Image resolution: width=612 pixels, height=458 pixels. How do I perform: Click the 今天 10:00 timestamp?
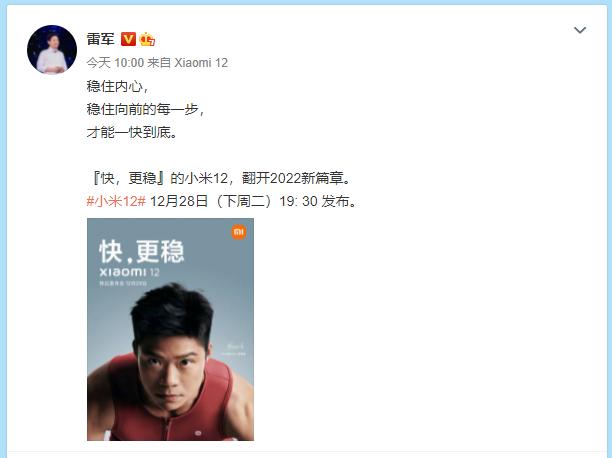115,62
